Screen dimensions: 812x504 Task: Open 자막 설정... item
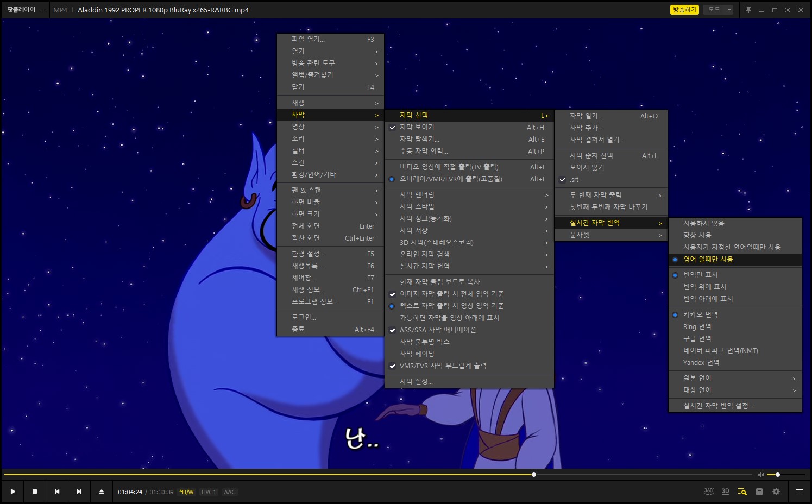(469, 381)
